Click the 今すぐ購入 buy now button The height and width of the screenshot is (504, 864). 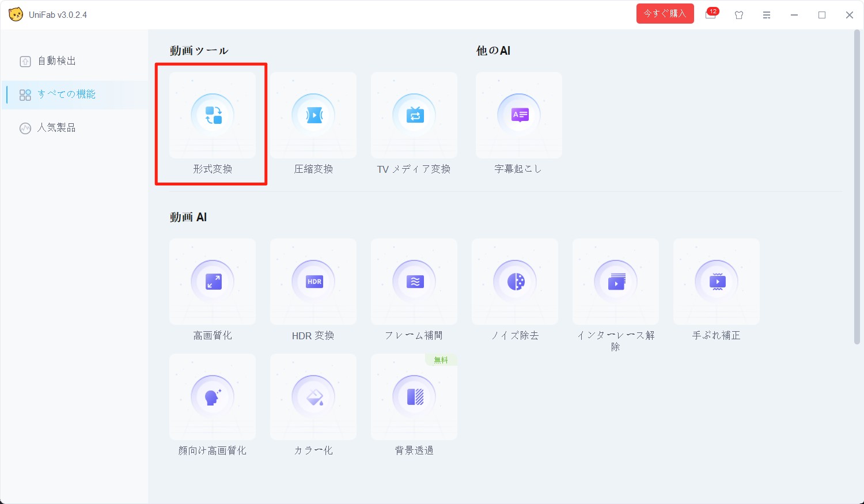tap(665, 14)
